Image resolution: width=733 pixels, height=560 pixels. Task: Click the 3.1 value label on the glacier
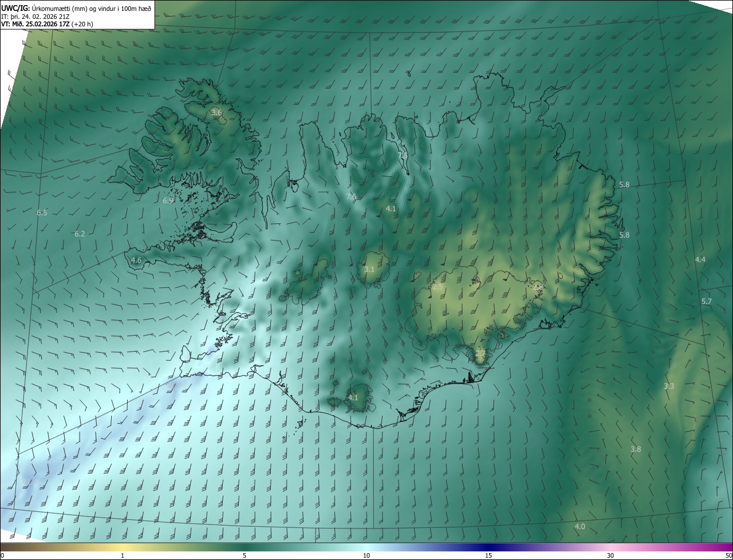(x=369, y=270)
